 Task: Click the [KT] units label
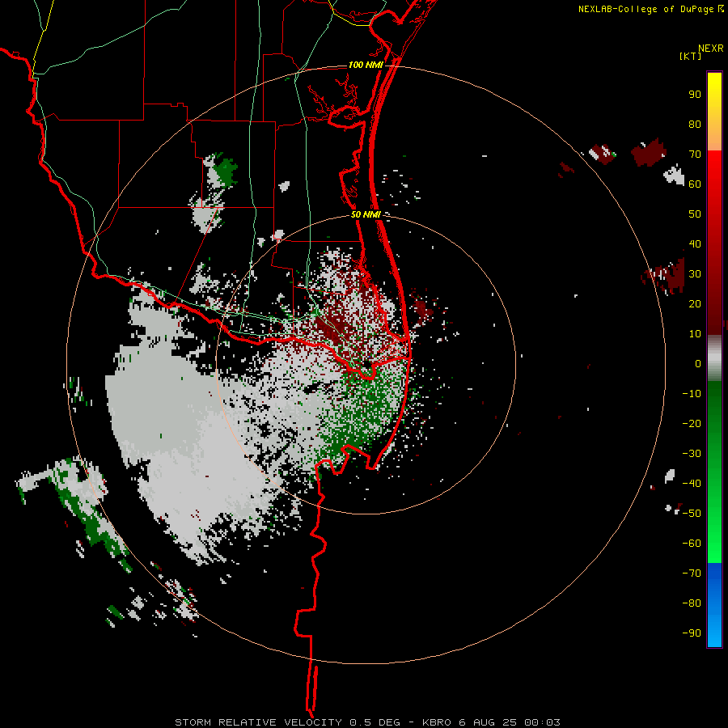(690, 56)
